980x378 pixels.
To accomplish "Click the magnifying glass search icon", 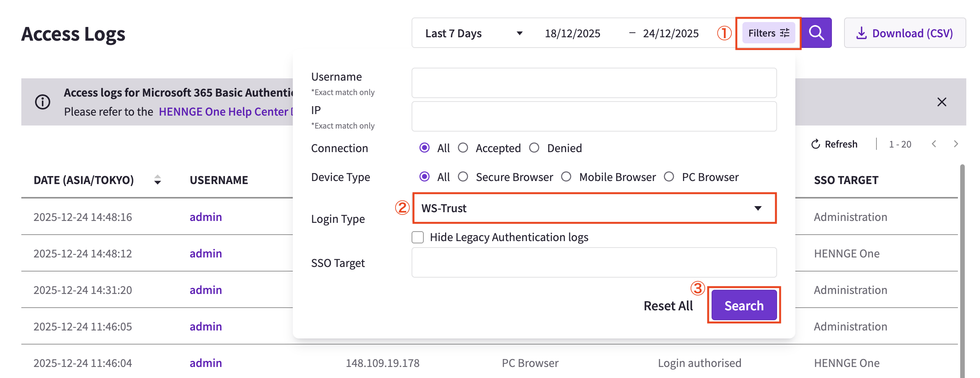I will click(x=816, y=33).
